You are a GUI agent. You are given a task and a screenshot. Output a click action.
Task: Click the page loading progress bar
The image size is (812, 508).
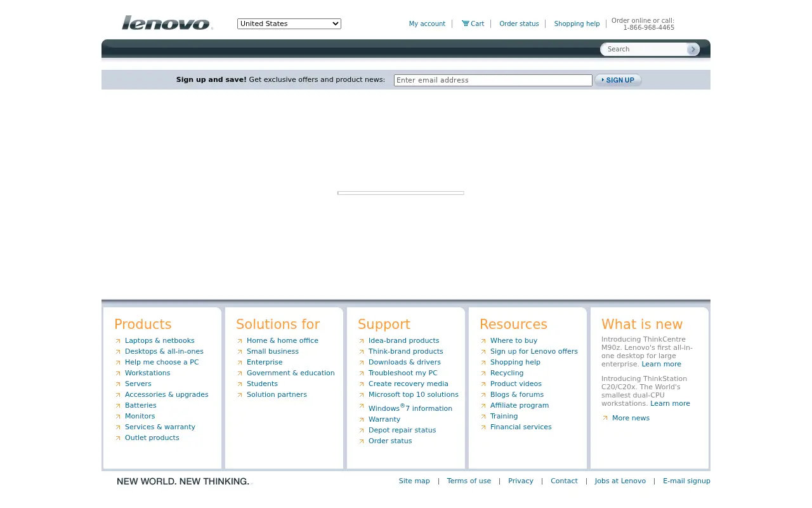click(401, 193)
